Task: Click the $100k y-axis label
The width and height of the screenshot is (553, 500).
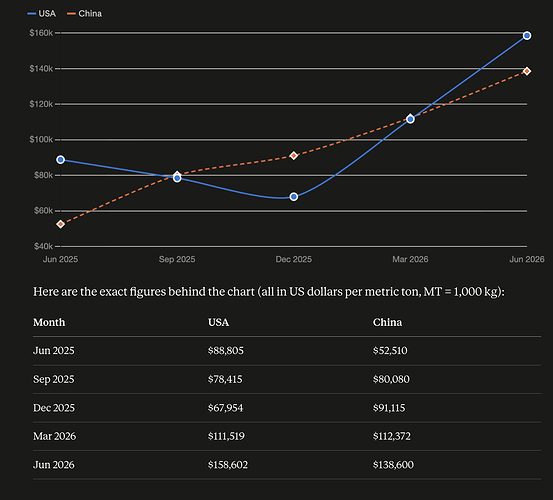Action: coord(41,140)
